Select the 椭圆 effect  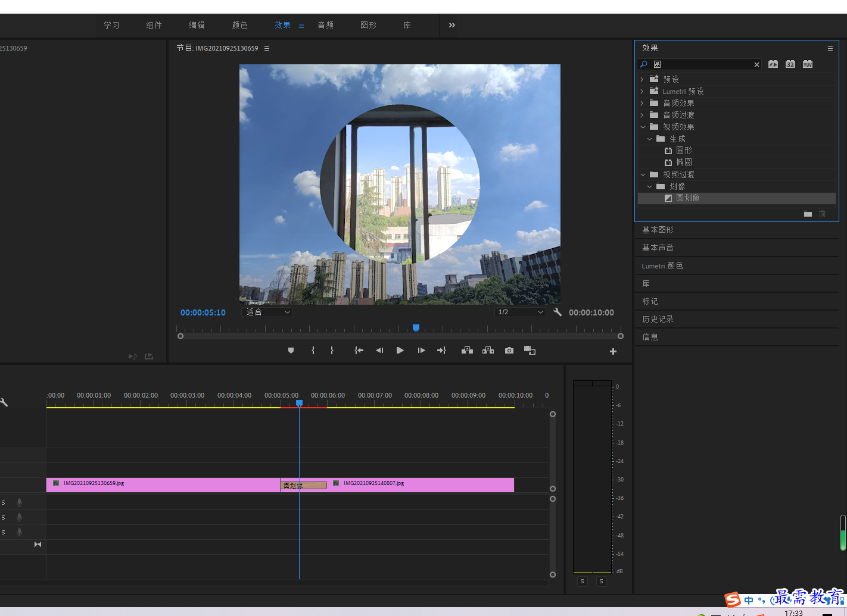click(684, 162)
